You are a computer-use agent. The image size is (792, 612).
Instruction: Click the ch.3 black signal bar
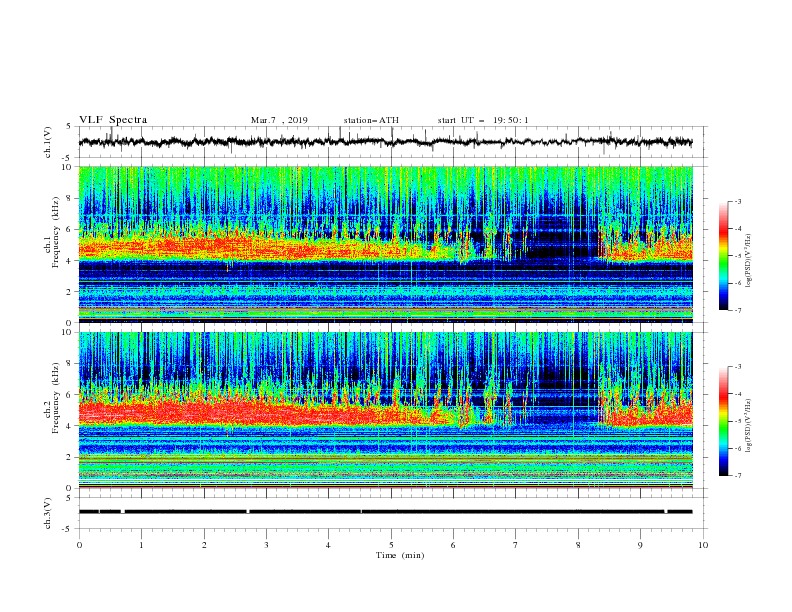tap(385, 512)
